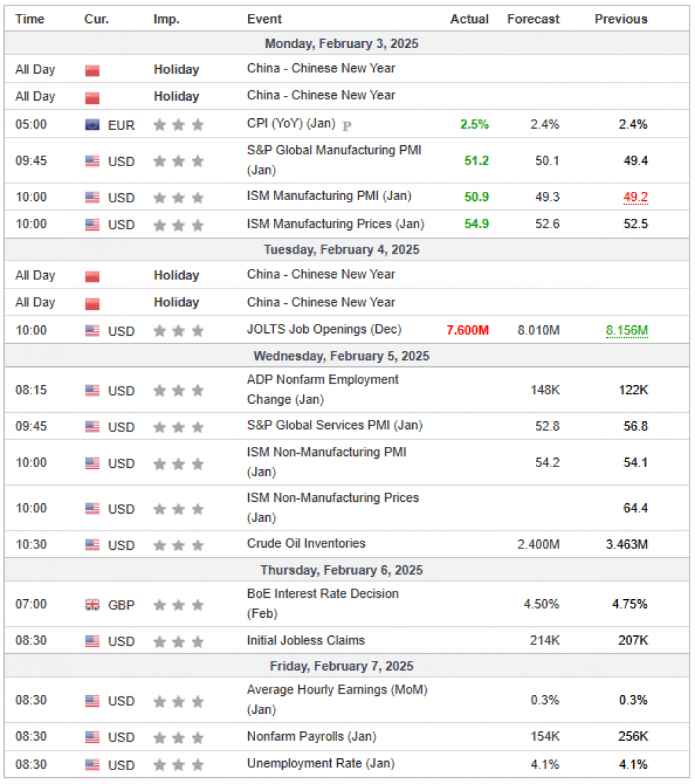
Task: Click the importance stars for ISM Non-Manufacturing PMI
Action: (179, 464)
